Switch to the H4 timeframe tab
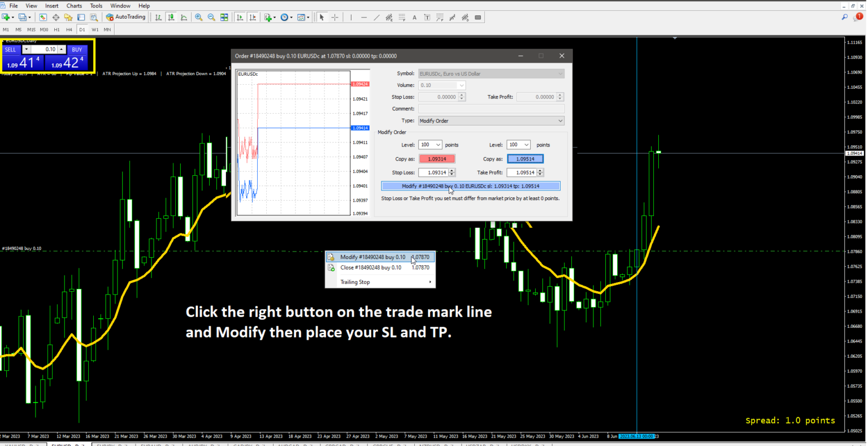 pyautogui.click(x=69, y=29)
